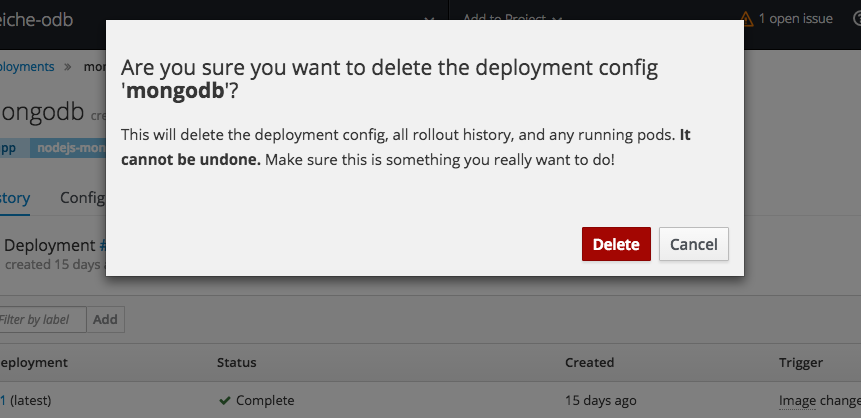
Task: Click the Image change trigger link
Action: (x=819, y=401)
